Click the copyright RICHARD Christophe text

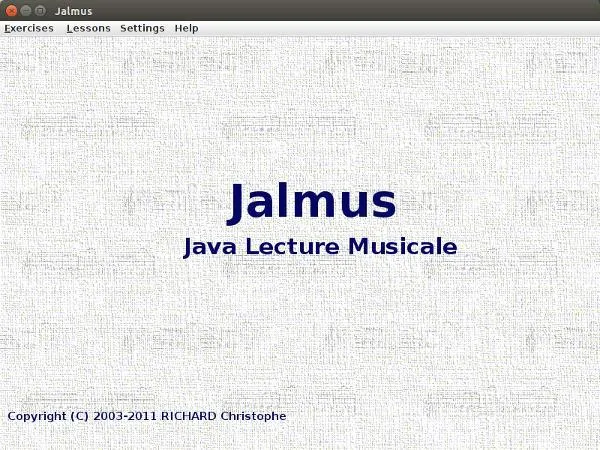coord(147,416)
